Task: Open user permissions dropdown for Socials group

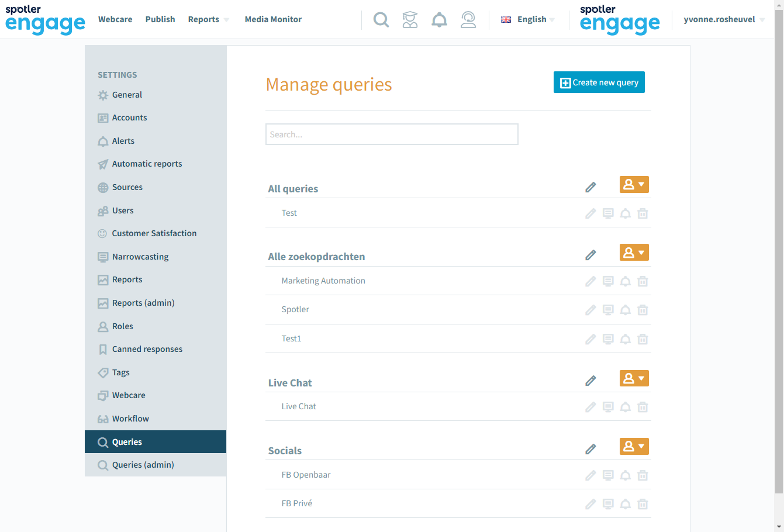Action: (634, 447)
